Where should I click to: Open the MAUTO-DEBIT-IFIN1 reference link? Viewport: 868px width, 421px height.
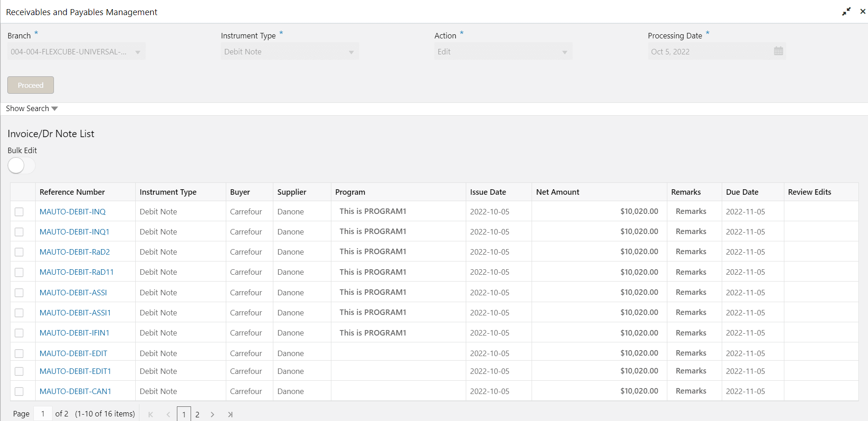point(75,333)
